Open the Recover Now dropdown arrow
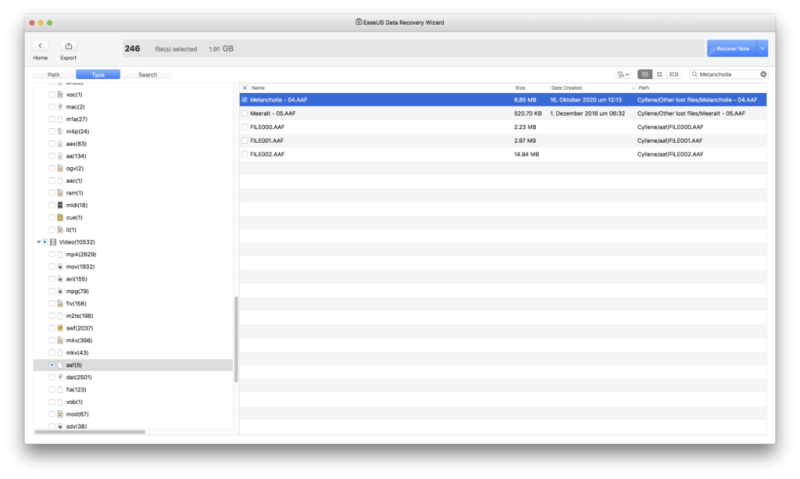Screen dimensions: 800x479 point(762,48)
